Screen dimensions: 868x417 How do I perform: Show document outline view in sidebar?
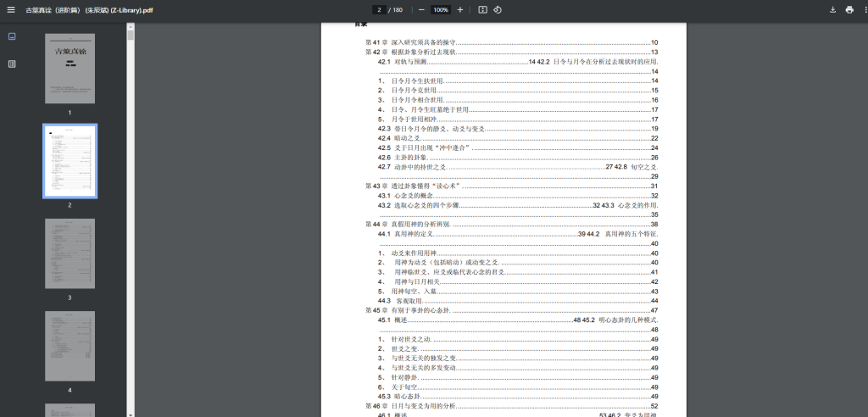tap(12, 64)
